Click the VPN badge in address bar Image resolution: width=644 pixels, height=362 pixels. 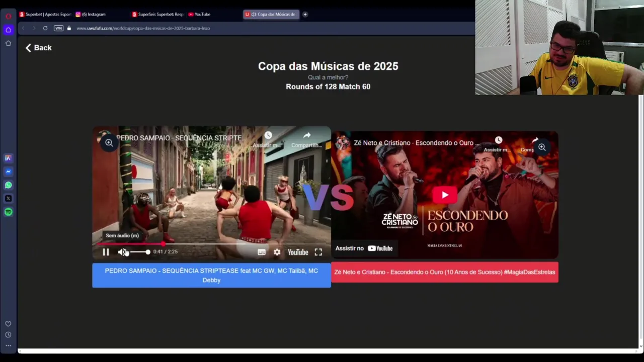tap(58, 28)
